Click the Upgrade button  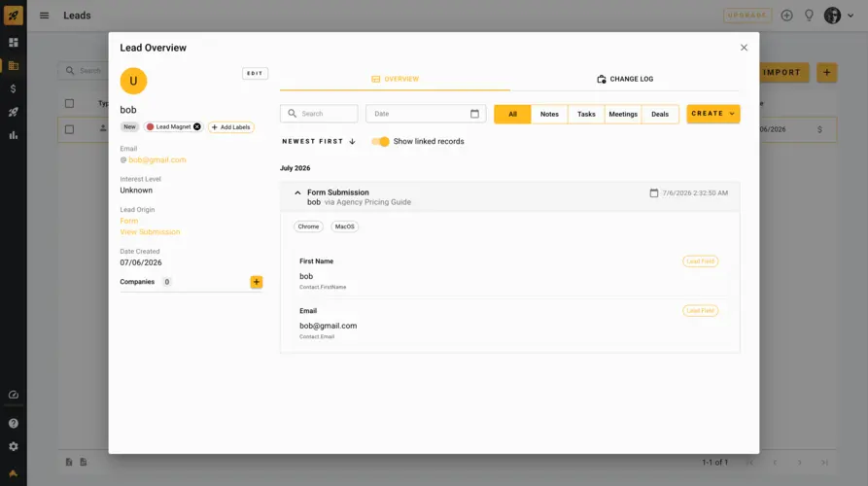[x=747, y=16]
